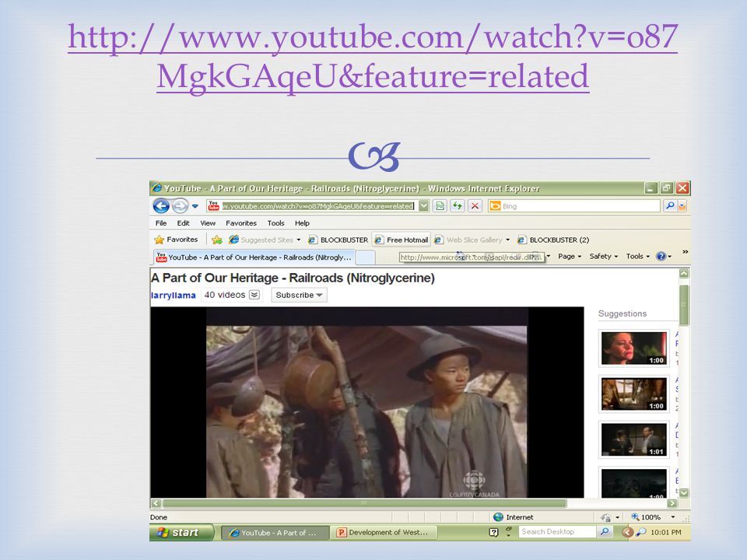The image size is (747, 560).
Task: Open the BLOCKBUSTER favorite link
Action: [338, 240]
